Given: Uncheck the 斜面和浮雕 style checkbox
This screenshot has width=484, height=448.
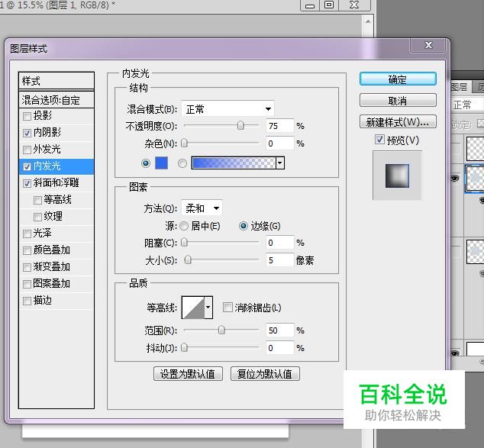Looking at the screenshot, I should [x=27, y=183].
